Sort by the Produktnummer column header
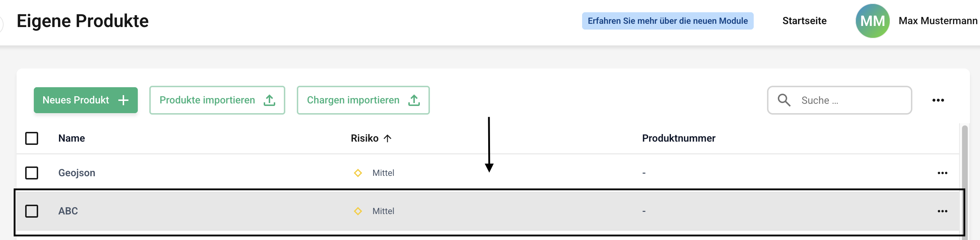The image size is (980, 240). 678,138
